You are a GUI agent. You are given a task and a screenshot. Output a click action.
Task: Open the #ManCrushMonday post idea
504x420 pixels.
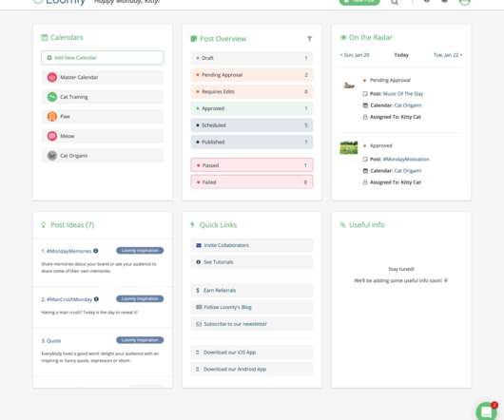[x=69, y=299]
